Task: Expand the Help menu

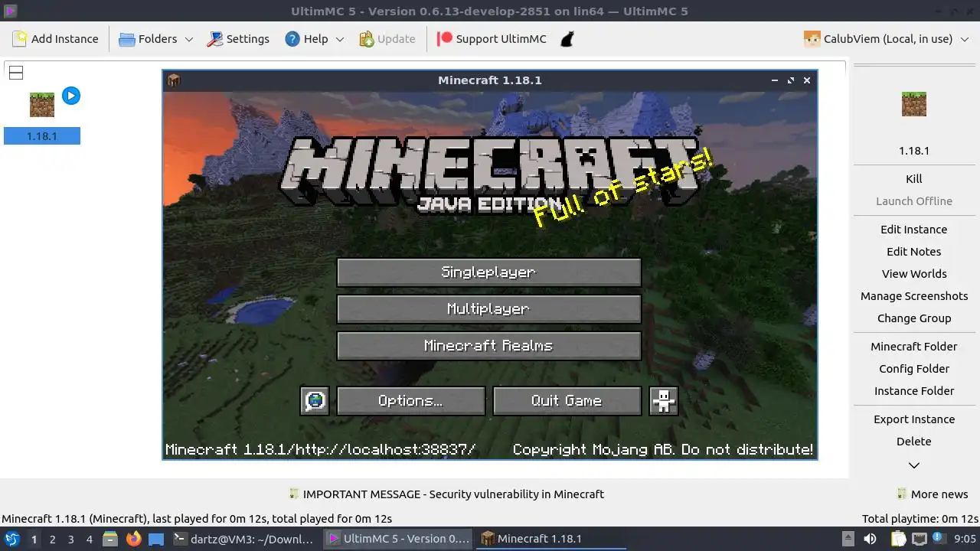Action: click(x=314, y=39)
